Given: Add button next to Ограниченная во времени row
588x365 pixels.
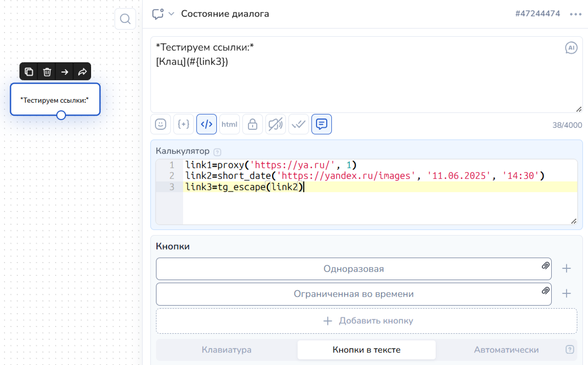Looking at the screenshot, I should click(x=567, y=294).
